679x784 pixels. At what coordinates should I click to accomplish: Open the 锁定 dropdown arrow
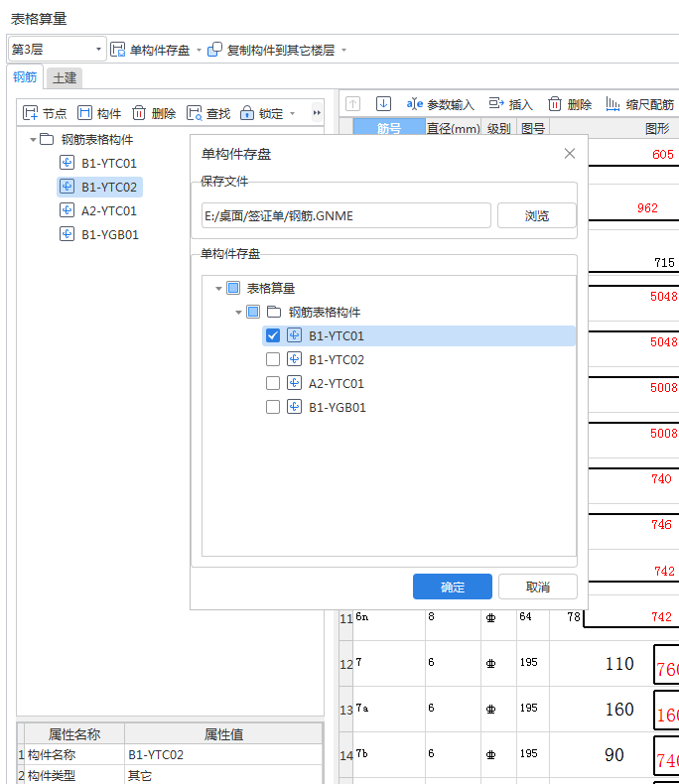tap(293, 113)
